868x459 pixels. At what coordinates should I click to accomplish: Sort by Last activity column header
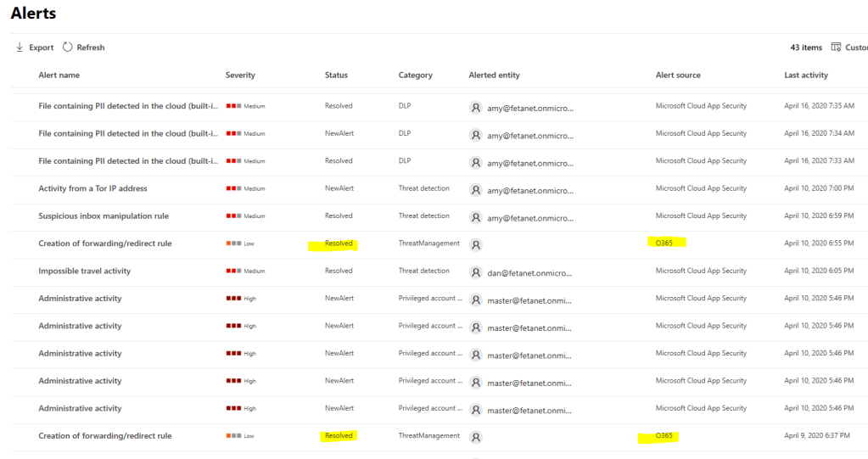coord(805,76)
